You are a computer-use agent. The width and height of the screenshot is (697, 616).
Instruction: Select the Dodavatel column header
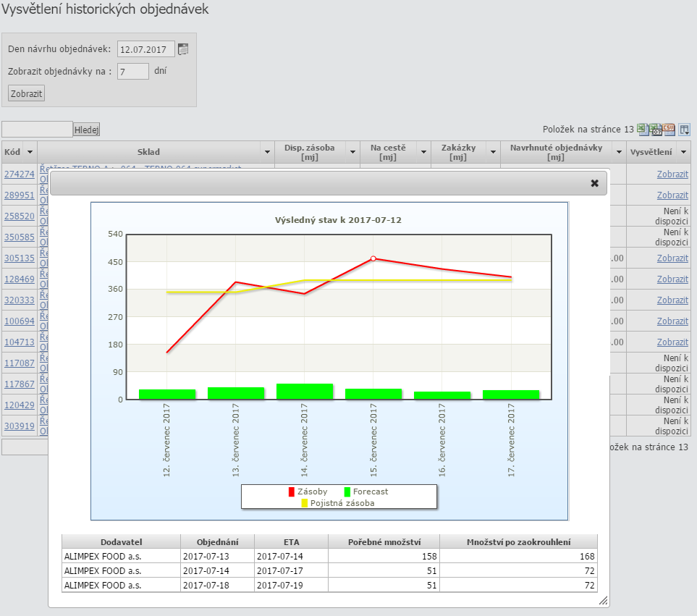click(121, 541)
